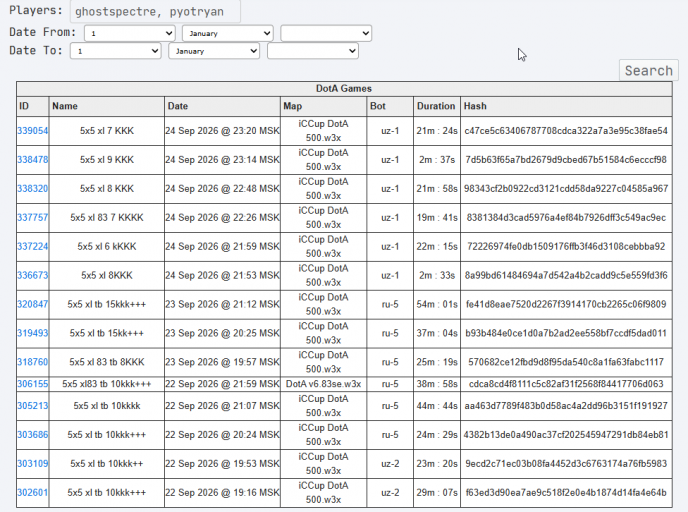Click the ID column header
This screenshot has width=688, height=512.
33,106
